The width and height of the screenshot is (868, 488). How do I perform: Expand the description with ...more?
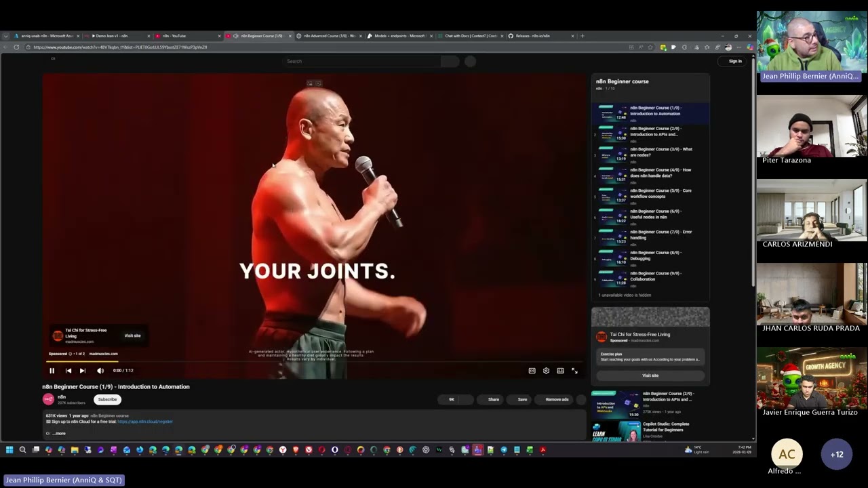pos(59,433)
